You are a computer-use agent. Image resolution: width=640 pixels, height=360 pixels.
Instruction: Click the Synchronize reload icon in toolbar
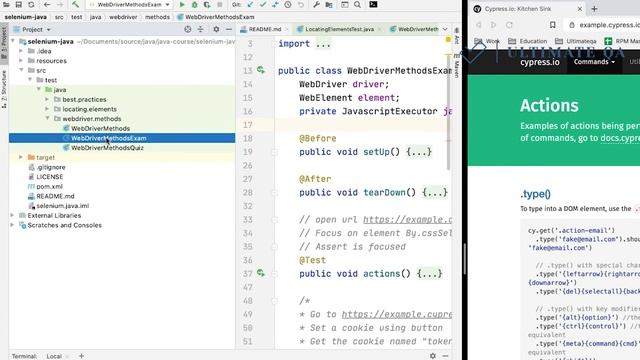click(31, 4)
